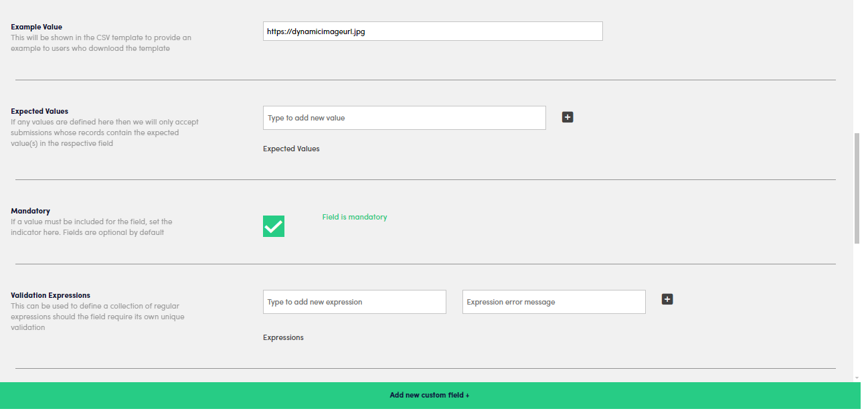Click the 'Validation Expressions' section heading
868x417 pixels.
(x=50, y=295)
